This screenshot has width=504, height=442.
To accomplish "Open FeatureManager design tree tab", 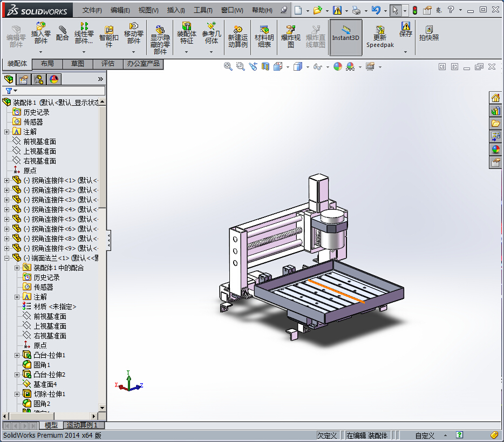I will click(x=9, y=79).
